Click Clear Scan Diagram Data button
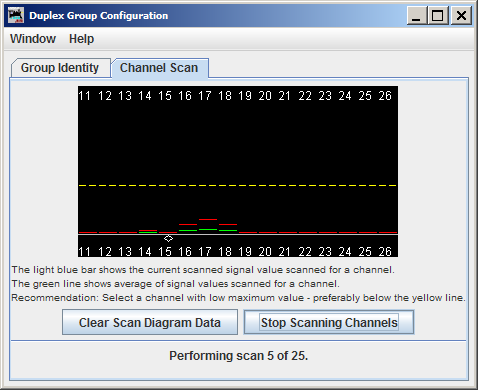The width and height of the screenshot is (478, 390). coord(150,322)
